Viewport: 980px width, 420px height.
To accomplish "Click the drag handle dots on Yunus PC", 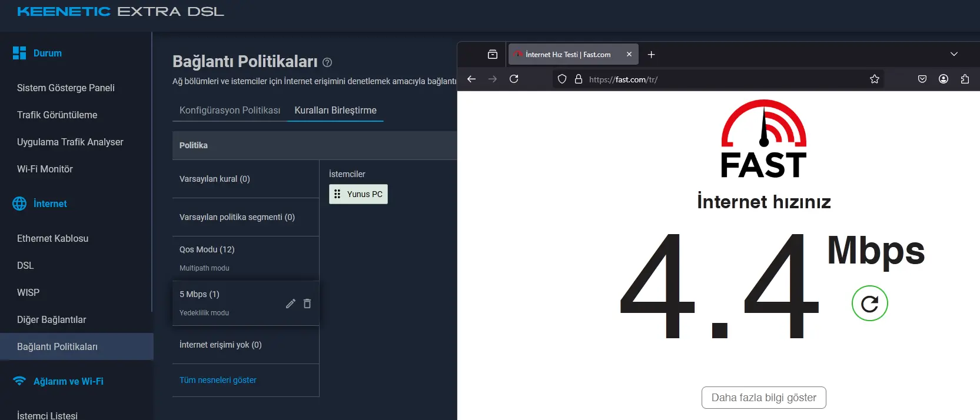I will click(337, 194).
